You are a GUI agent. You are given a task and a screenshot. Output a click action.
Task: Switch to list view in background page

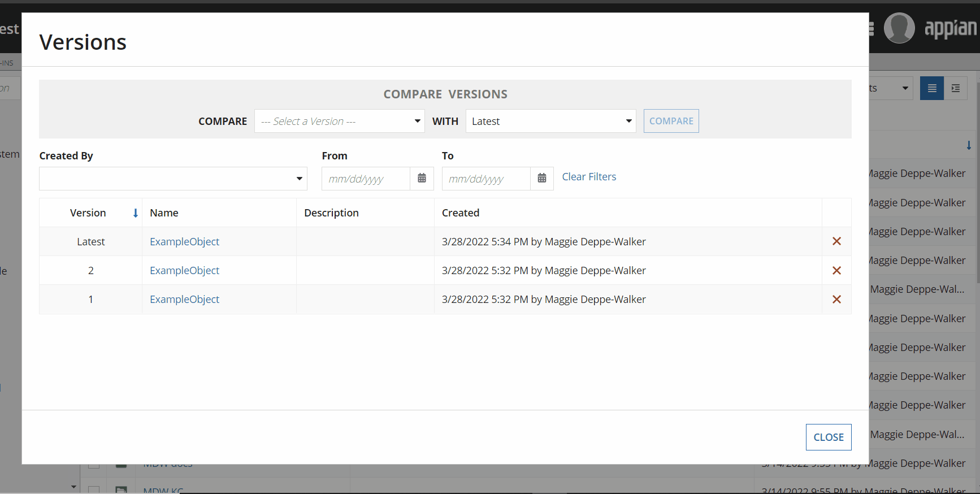click(932, 88)
